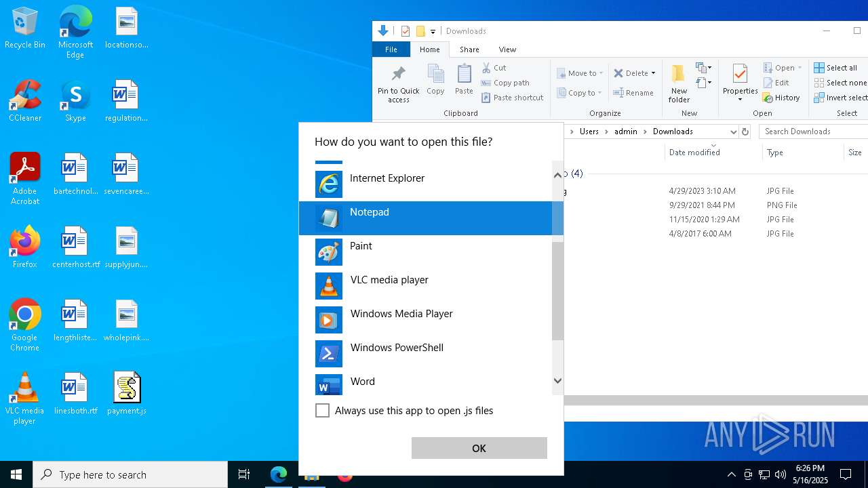868x488 pixels.
Task: Click the Search Downloads field
Action: pyautogui.click(x=814, y=131)
